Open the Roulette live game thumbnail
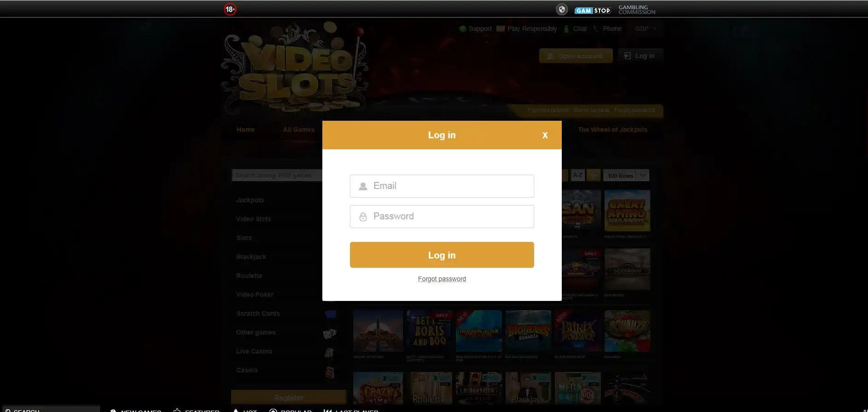This screenshot has width=868, height=412. click(429, 388)
